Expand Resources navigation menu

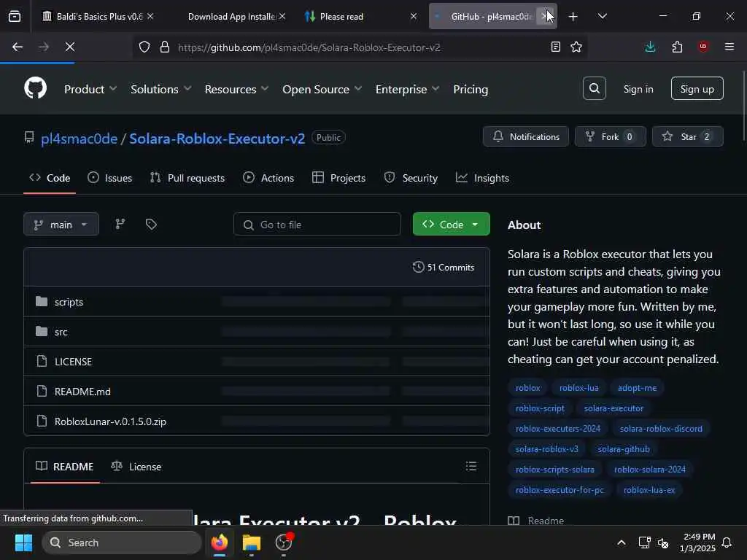237,89
